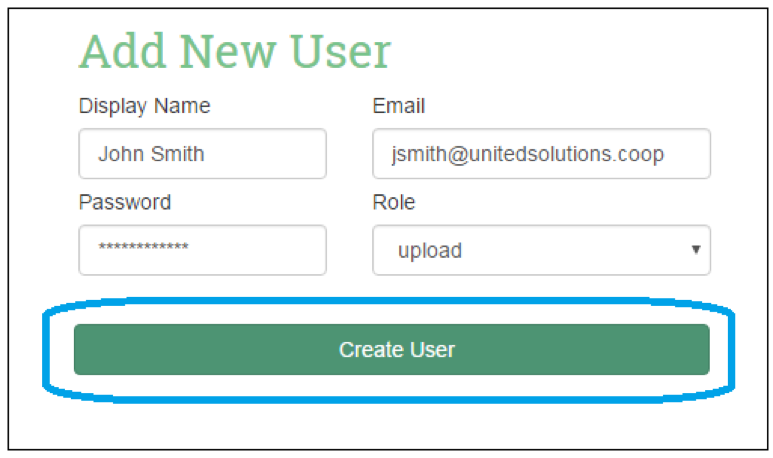Focus the Password input field
773x458 pixels.
202,250
